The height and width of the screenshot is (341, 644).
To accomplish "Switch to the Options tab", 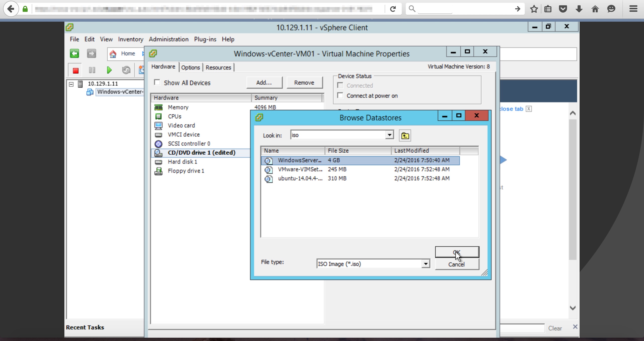I will [x=190, y=67].
